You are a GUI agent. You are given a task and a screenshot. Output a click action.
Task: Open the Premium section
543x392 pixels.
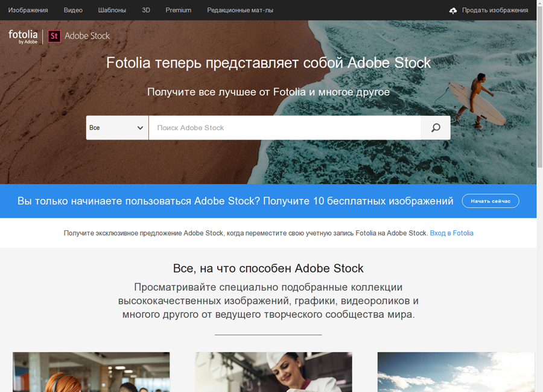tap(179, 10)
